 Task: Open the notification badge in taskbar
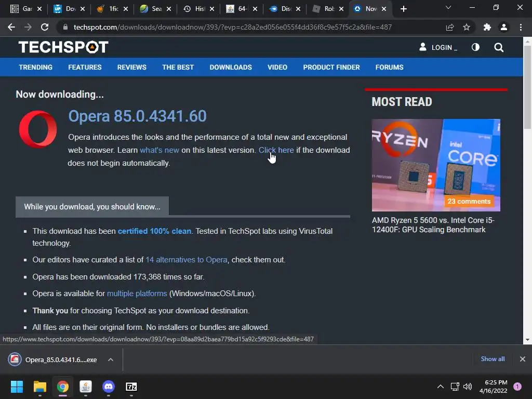pyautogui.click(x=517, y=387)
